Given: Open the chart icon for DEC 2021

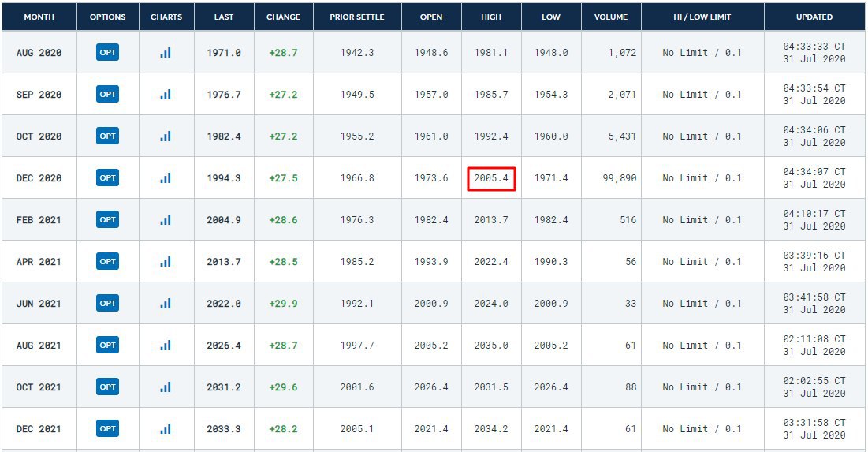Looking at the screenshot, I should click(166, 429).
